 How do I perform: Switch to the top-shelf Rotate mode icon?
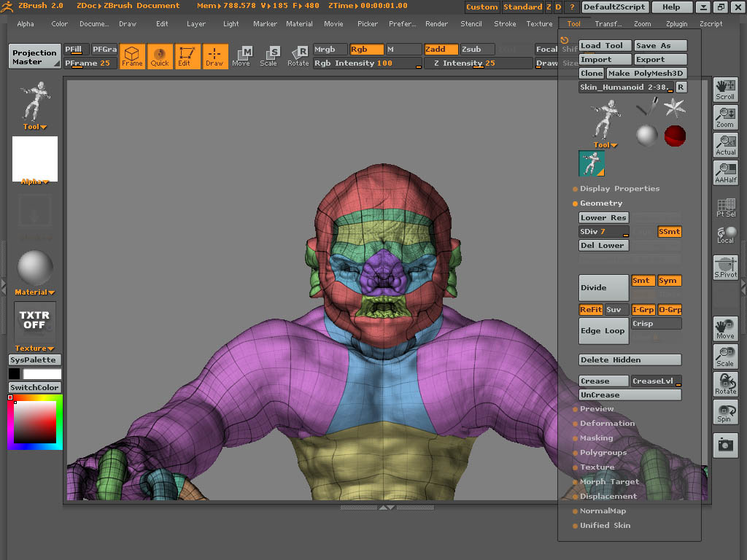click(298, 56)
